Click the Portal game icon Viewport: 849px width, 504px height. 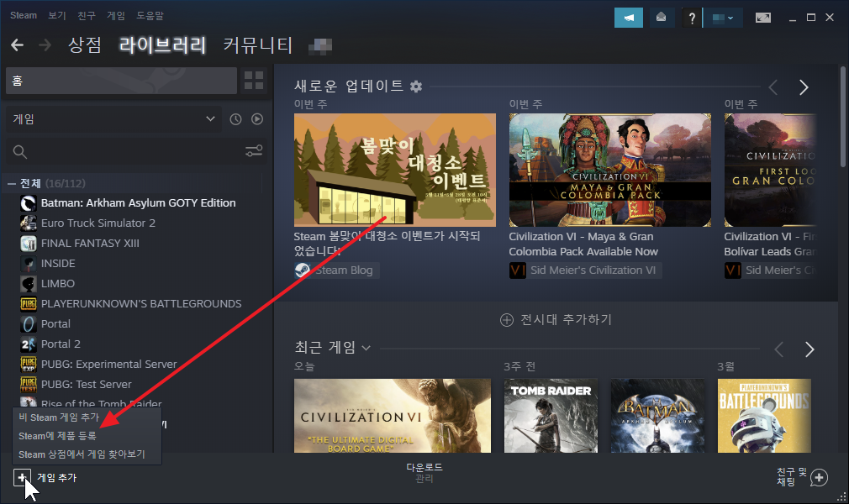[28, 323]
